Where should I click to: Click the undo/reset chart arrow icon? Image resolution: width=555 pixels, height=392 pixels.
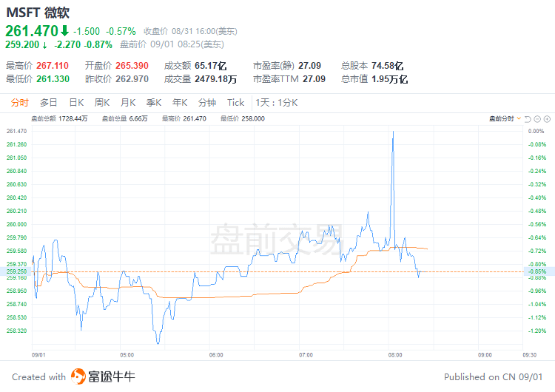(x=528, y=119)
